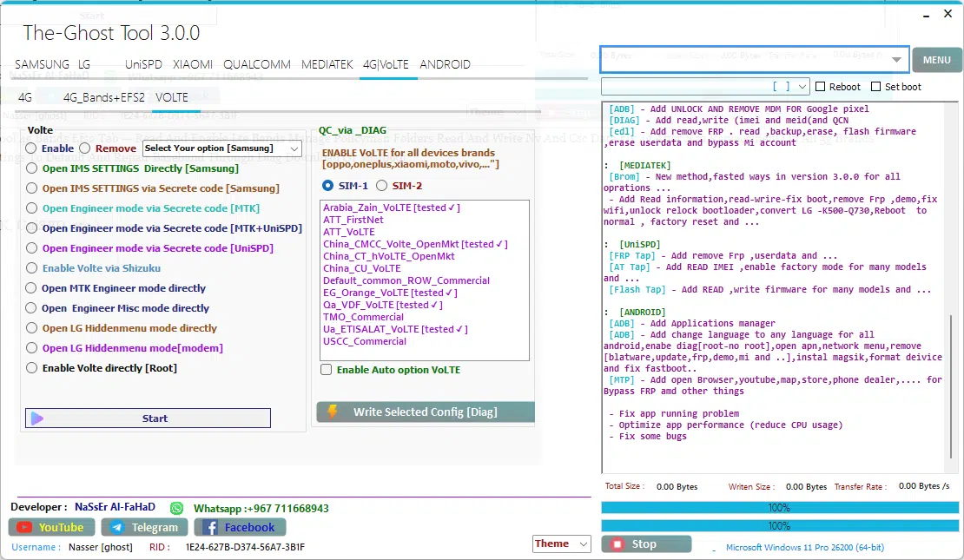The image size is (964, 560).
Task: Select the Enable radio button in Volte
Action: tap(31, 148)
